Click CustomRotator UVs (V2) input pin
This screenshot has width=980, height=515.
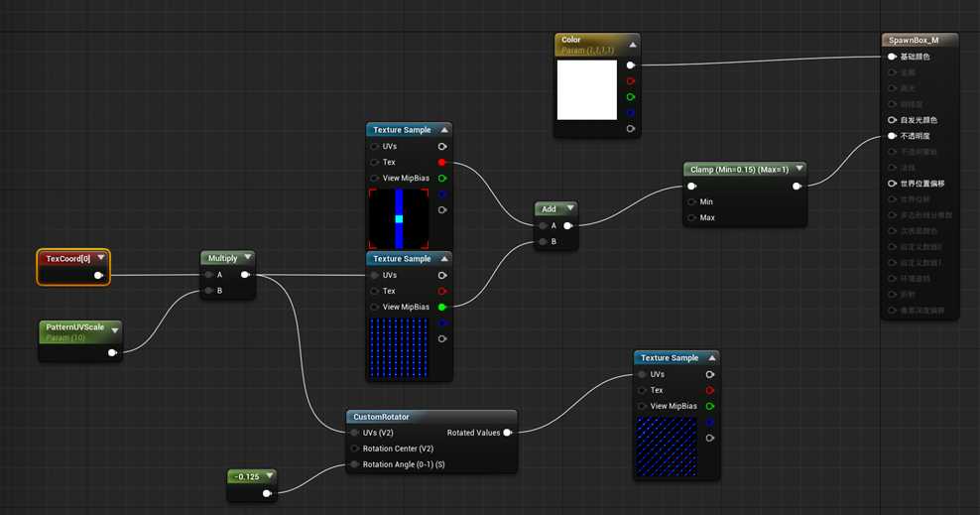pyautogui.click(x=355, y=433)
